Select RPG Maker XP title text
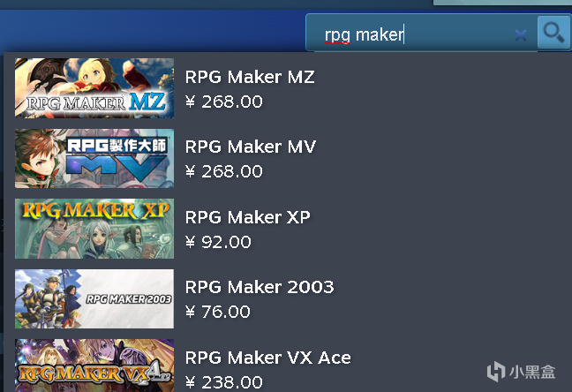 click(248, 217)
